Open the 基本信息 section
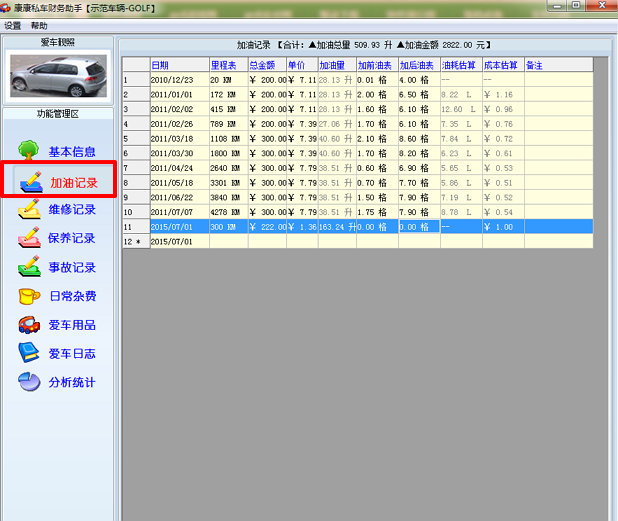Image resolution: width=618 pixels, height=521 pixels. [x=72, y=152]
